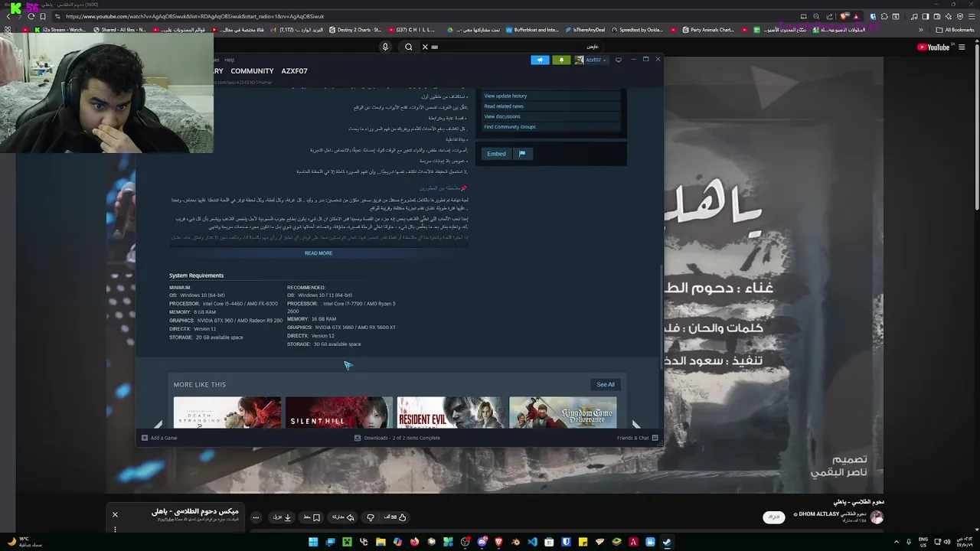
Task: Open Party Animals Chart bookmark
Action: click(708, 30)
